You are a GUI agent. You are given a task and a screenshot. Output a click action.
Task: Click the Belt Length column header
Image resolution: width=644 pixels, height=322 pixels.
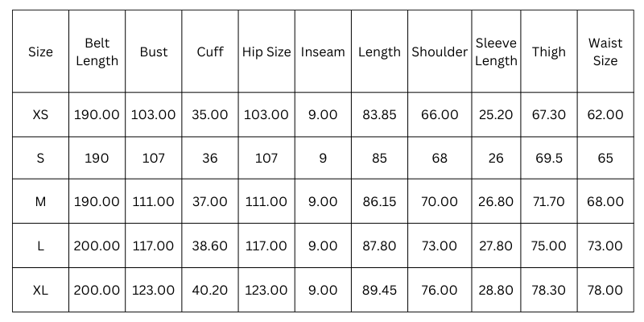pos(97,52)
